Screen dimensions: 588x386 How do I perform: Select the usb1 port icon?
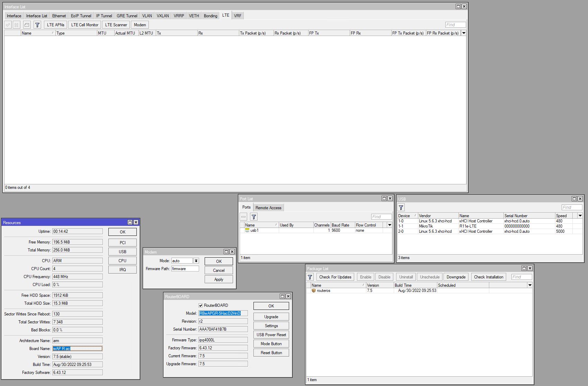tap(247, 230)
